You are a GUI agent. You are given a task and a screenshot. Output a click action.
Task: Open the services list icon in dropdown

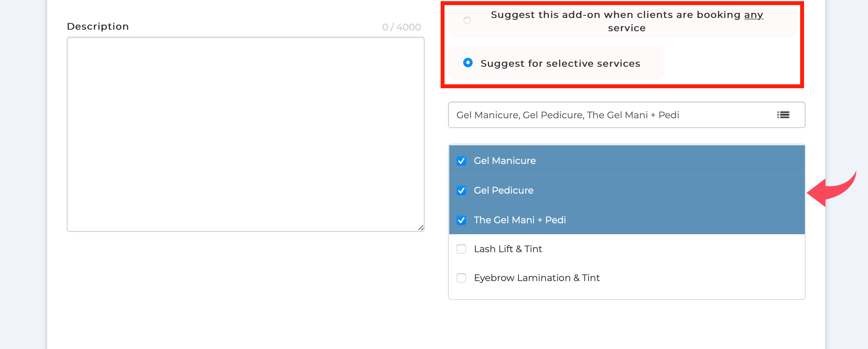pos(783,115)
